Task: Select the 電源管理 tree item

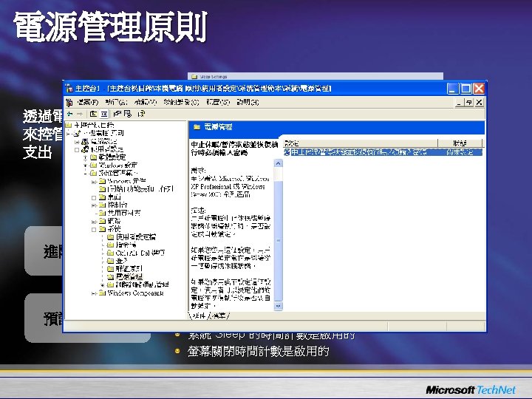Action: click(x=129, y=276)
